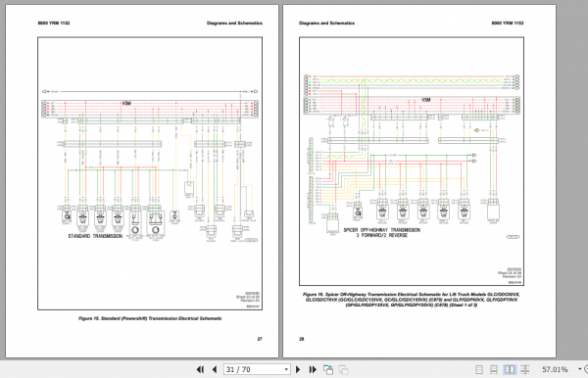
Task: Switch to continuous page view
Action: (x=494, y=370)
